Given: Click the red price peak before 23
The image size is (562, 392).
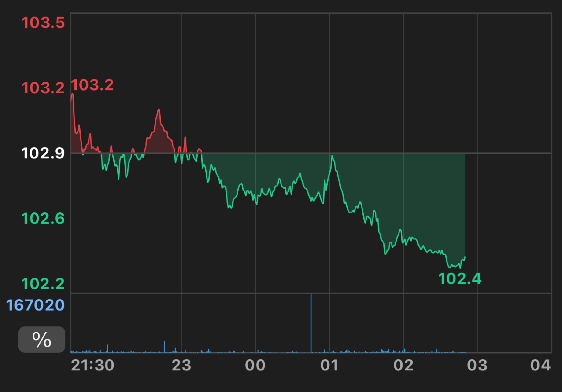Looking at the screenshot, I should 159,110.
